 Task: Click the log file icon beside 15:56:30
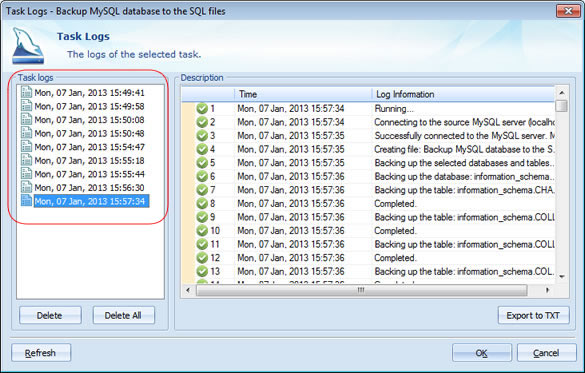click(26, 187)
